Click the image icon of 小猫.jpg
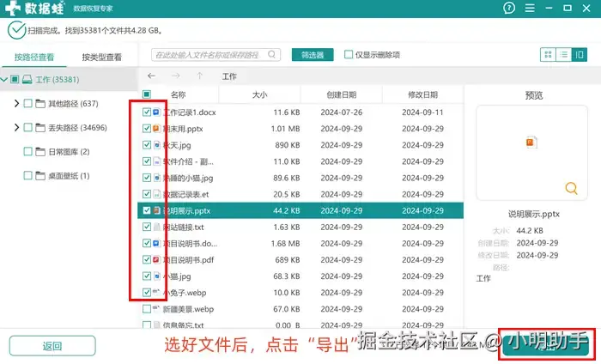This screenshot has height=364, width=601. pos(156,276)
